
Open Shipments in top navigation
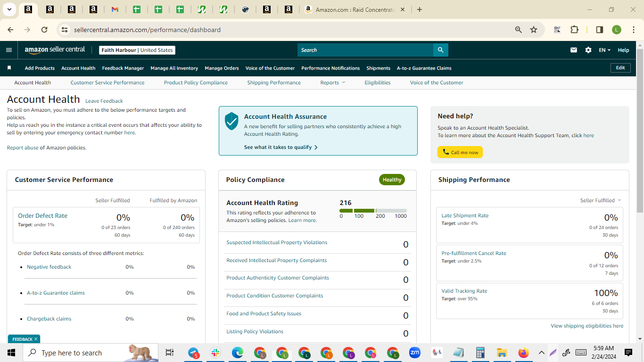(379, 68)
